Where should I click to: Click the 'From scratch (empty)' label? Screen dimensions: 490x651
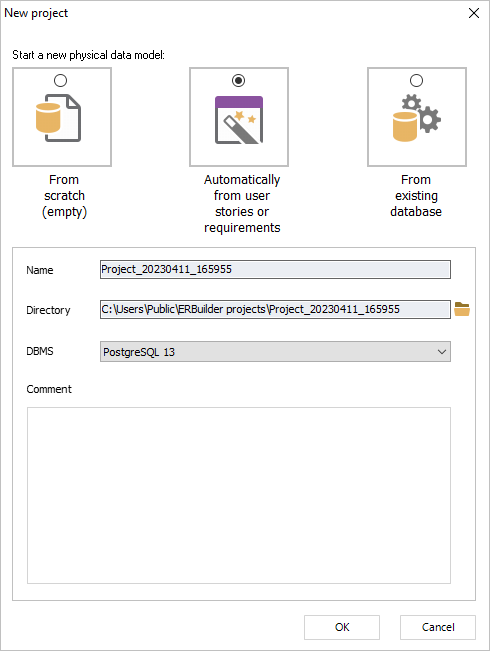coord(64,196)
